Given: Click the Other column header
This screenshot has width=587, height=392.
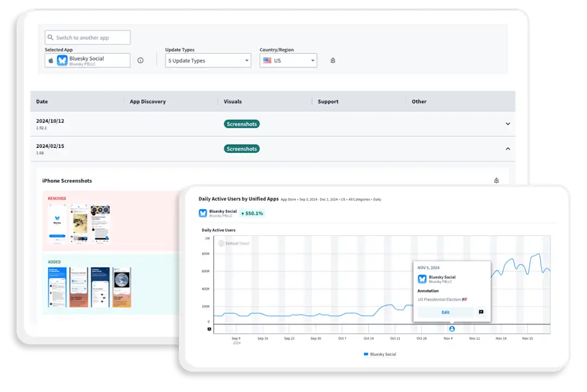Looking at the screenshot, I should 419,102.
